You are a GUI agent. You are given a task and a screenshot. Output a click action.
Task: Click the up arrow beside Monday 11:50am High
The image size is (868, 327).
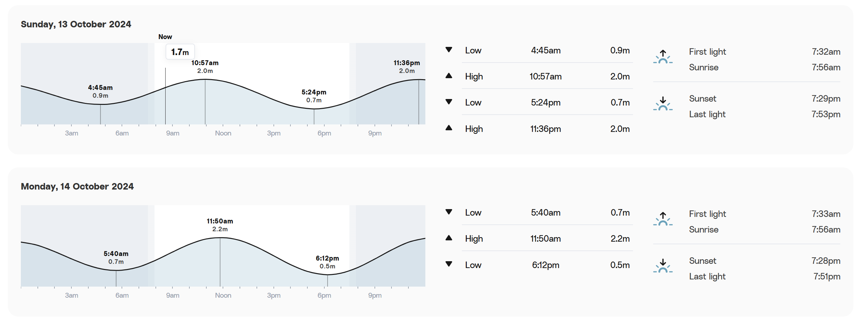pos(449,238)
